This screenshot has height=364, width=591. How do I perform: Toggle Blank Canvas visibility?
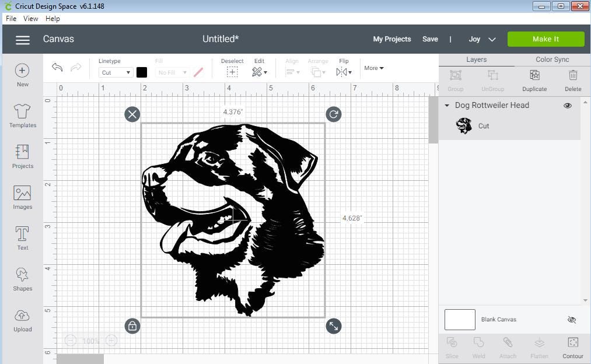[572, 320]
